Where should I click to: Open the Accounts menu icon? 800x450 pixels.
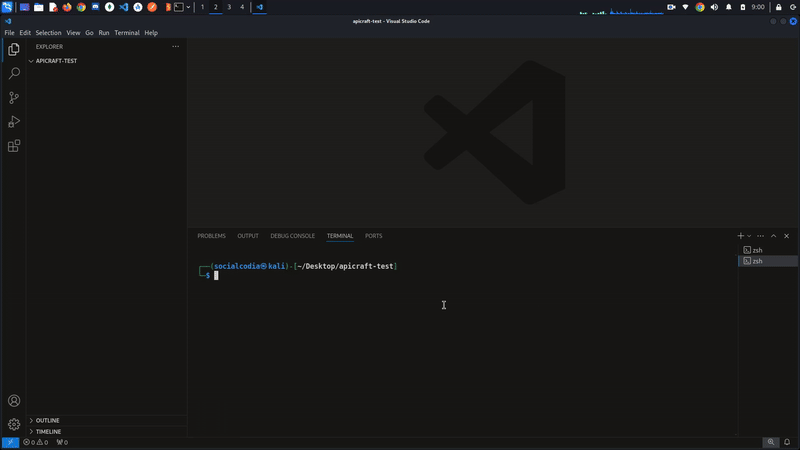[x=14, y=401]
